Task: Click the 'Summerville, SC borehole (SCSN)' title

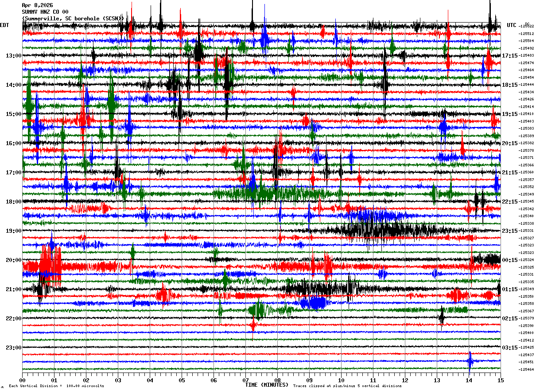Action: click(x=73, y=18)
